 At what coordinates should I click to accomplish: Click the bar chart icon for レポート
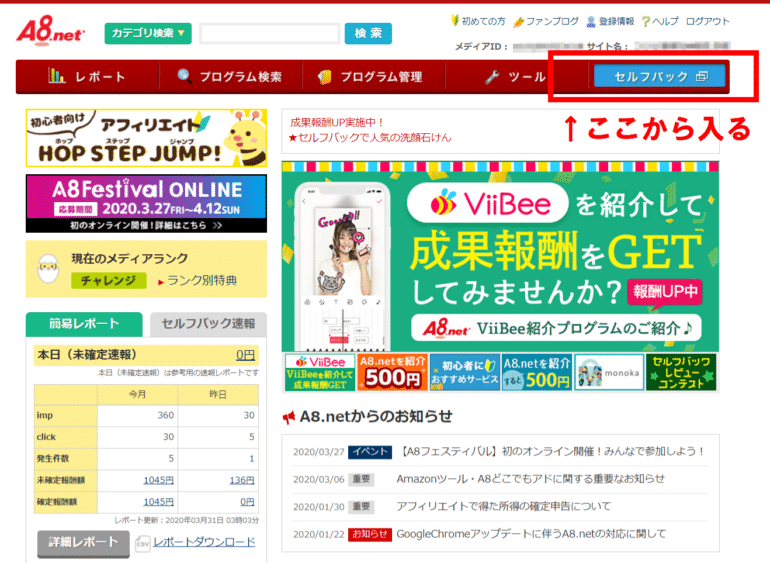pyautogui.click(x=56, y=76)
